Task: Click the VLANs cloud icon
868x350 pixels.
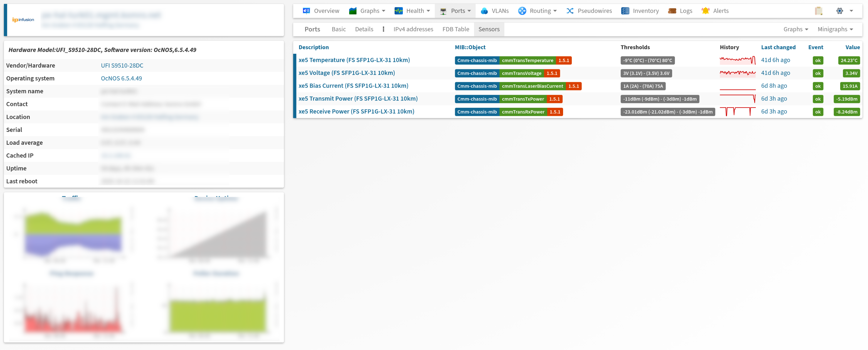Action: click(x=484, y=11)
